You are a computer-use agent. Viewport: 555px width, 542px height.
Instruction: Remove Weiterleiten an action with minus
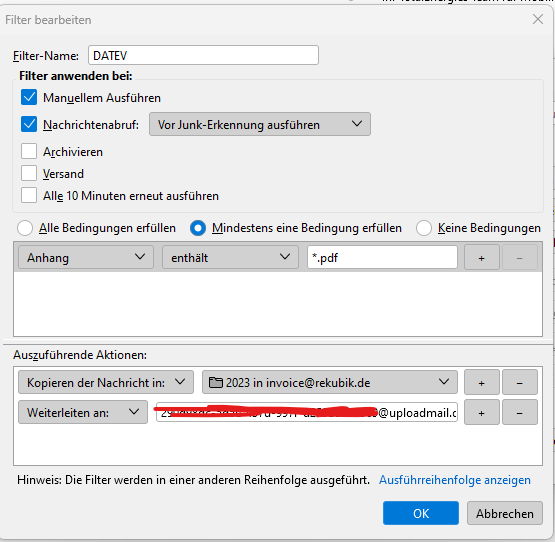click(520, 412)
